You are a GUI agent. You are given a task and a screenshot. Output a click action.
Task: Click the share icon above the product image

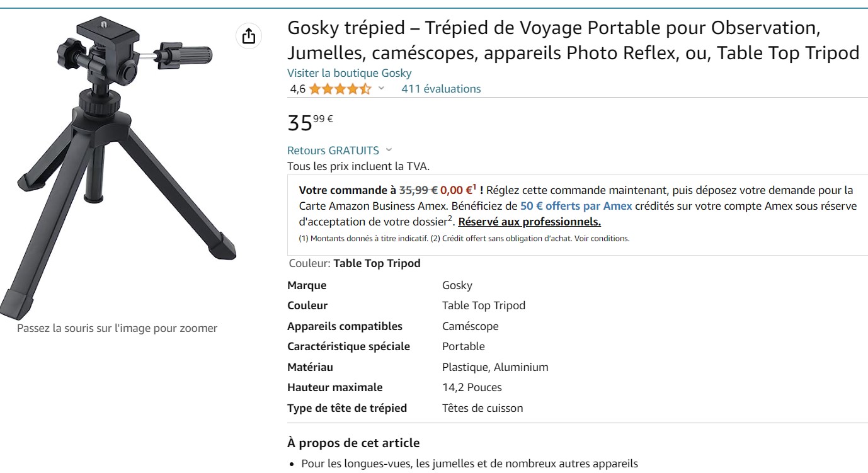[x=249, y=36]
